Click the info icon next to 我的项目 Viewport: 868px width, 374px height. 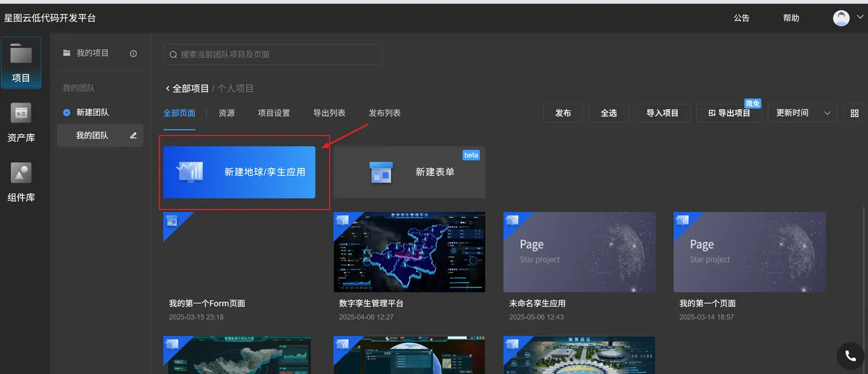pos(133,54)
